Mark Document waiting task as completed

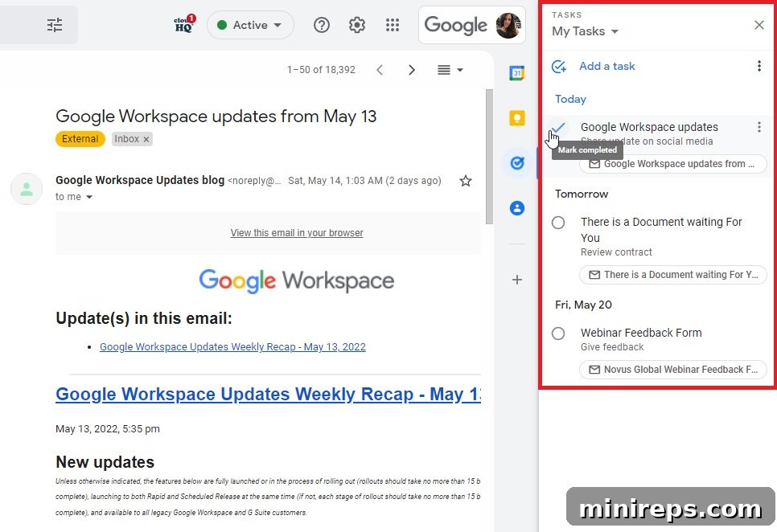pyautogui.click(x=558, y=223)
